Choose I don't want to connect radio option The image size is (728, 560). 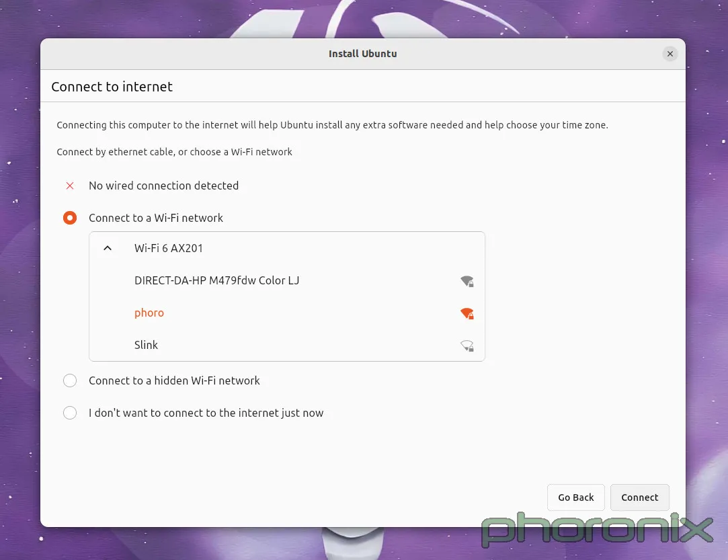click(70, 412)
